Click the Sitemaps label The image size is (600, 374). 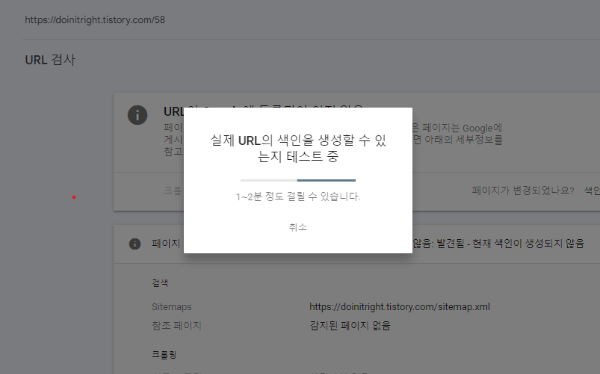171,307
